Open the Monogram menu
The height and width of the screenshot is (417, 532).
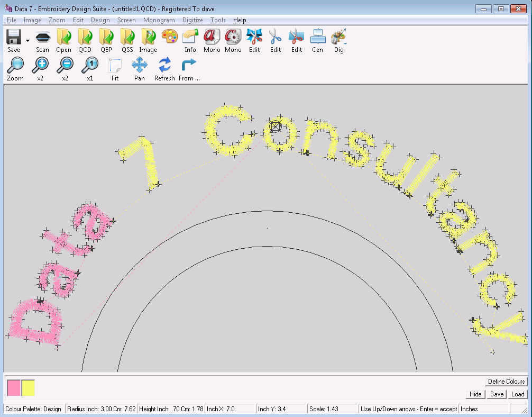coord(159,20)
